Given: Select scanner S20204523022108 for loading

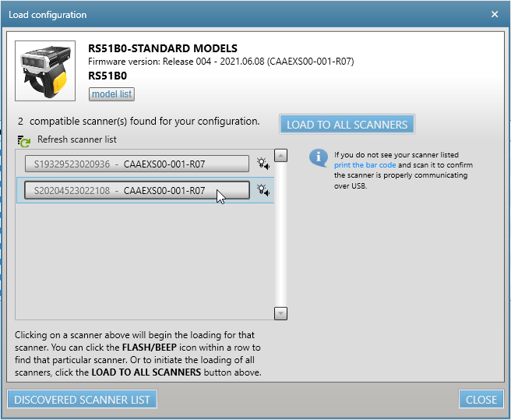Looking at the screenshot, I should [136, 190].
